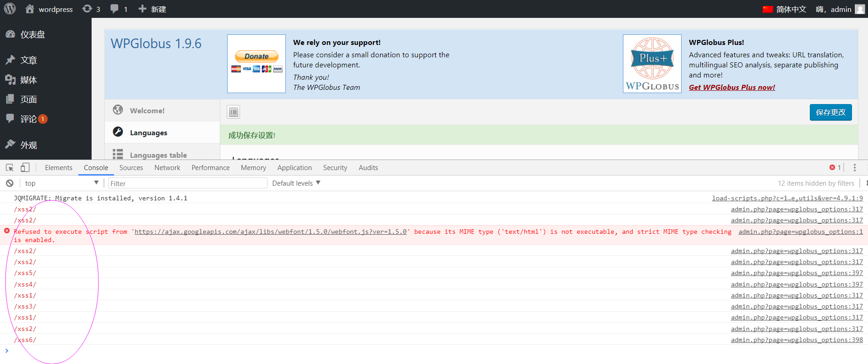868x364 pixels.
Task: Click the expand-all sections icon
Action: tap(234, 112)
